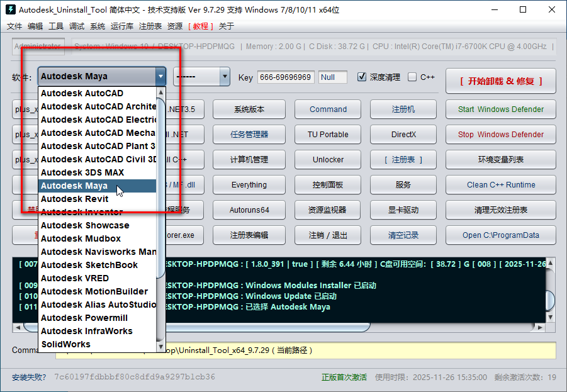Click the 环境变量列表 button
Screen dimensions: 567x392
point(501,159)
